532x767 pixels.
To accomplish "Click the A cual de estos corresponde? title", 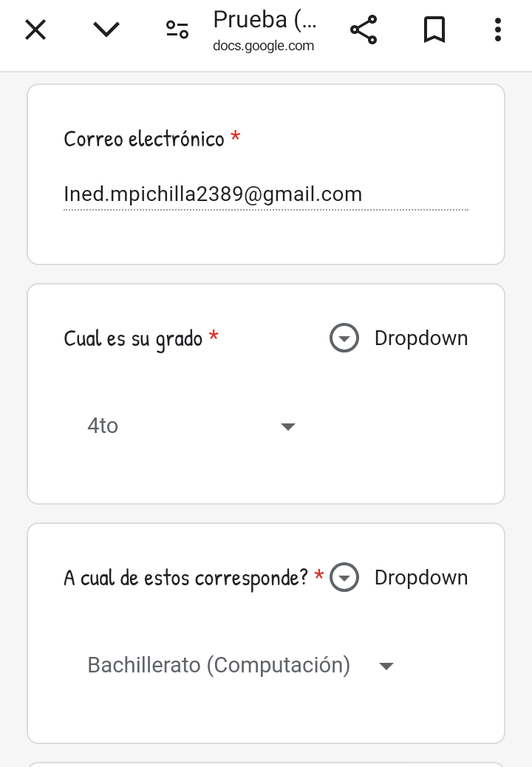I will click(185, 578).
